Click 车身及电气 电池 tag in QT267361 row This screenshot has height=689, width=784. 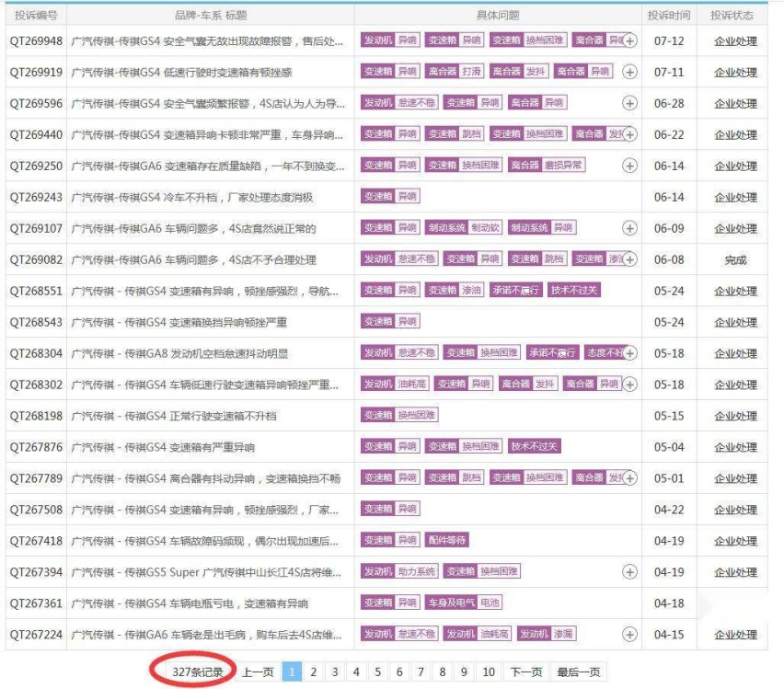pyautogui.click(x=464, y=603)
